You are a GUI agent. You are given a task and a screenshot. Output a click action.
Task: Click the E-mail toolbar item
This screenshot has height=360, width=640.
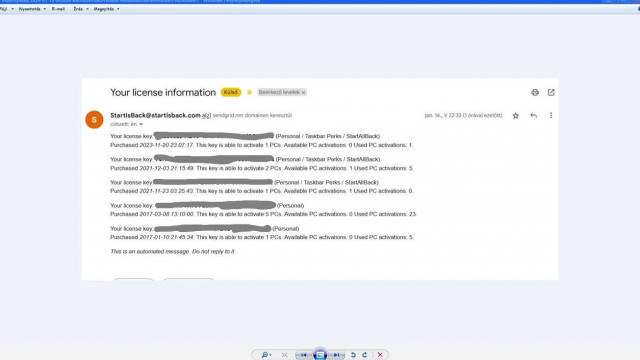click(58, 9)
